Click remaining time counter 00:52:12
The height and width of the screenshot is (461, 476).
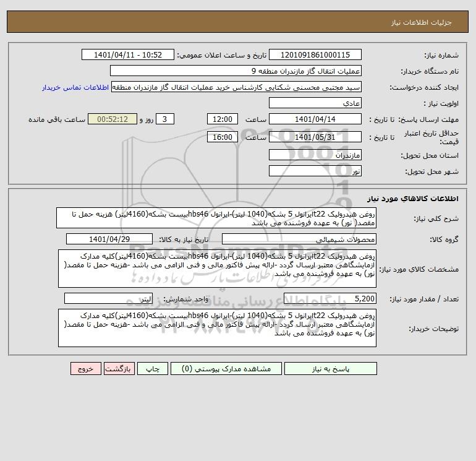click(x=113, y=119)
